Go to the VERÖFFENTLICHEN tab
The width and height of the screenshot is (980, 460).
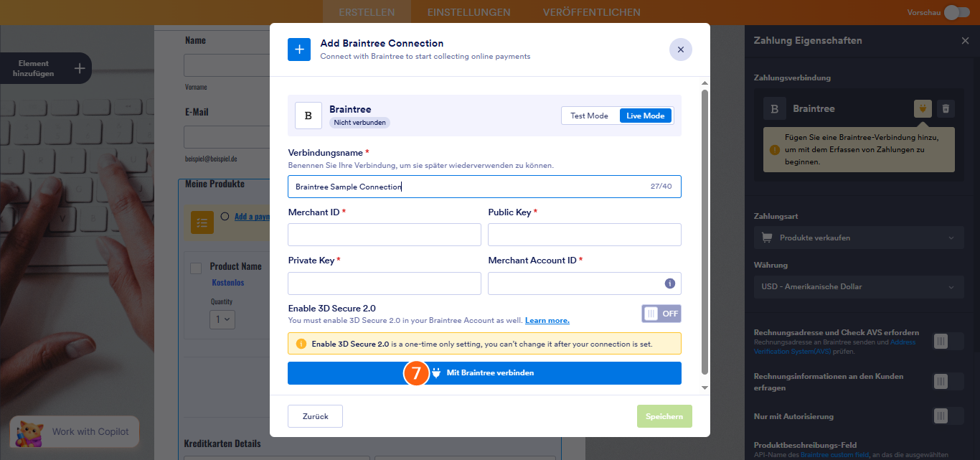pos(591,12)
